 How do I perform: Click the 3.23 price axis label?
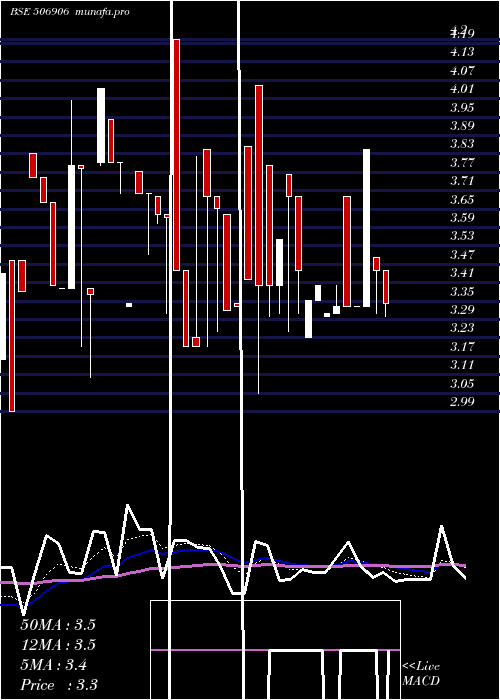coord(462,328)
